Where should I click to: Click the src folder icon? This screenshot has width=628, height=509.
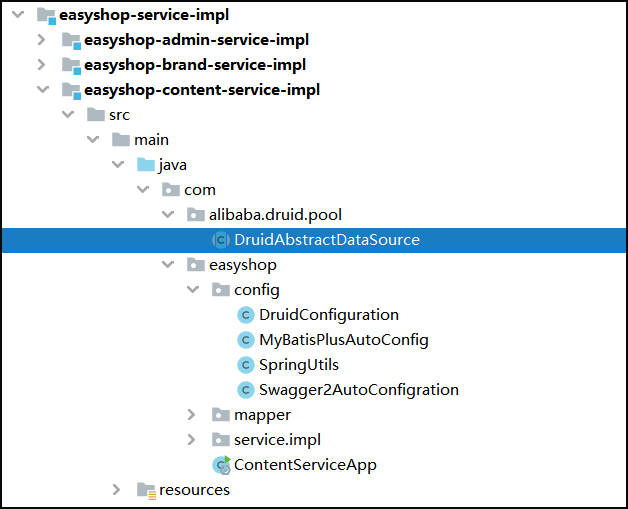96,115
